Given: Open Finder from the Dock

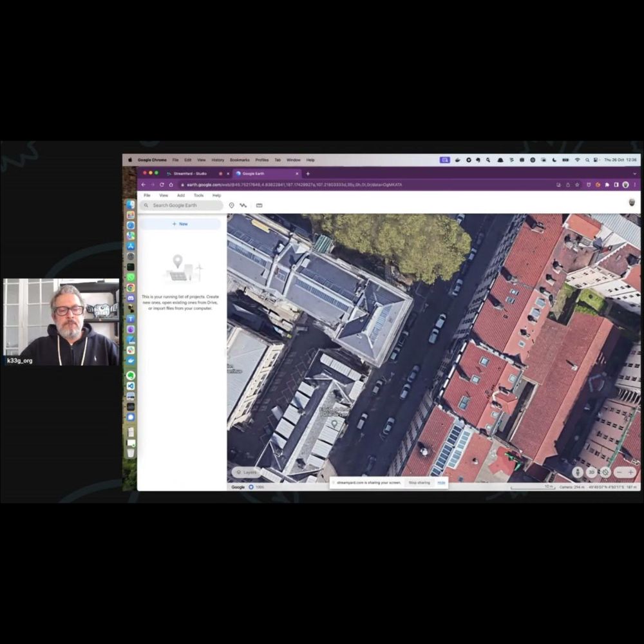Looking at the screenshot, I should click(x=131, y=205).
